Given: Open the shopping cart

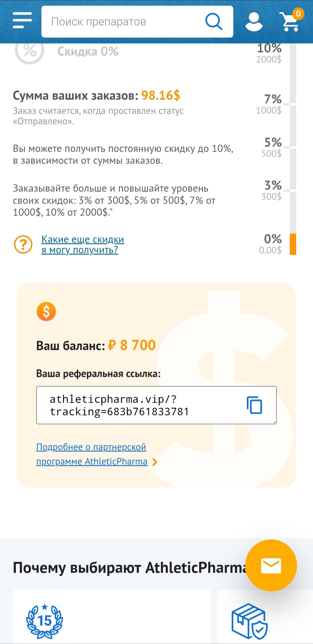Looking at the screenshot, I should tap(290, 23).
